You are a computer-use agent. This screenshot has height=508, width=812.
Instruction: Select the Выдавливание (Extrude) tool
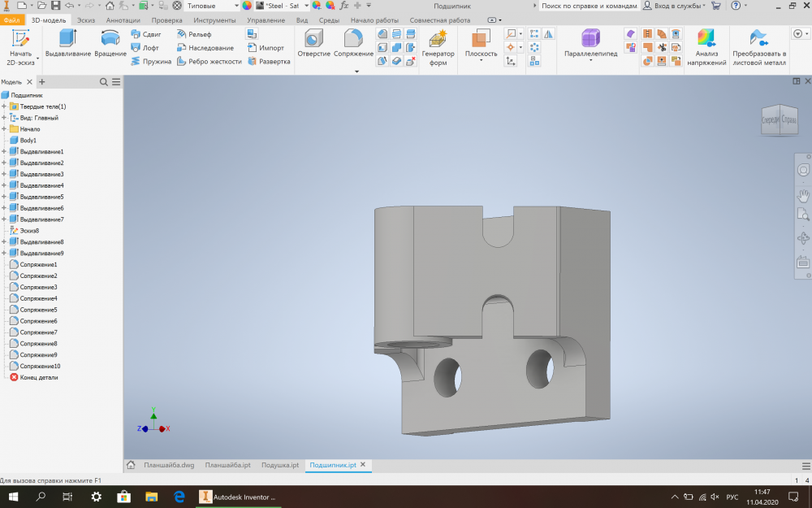pos(67,44)
